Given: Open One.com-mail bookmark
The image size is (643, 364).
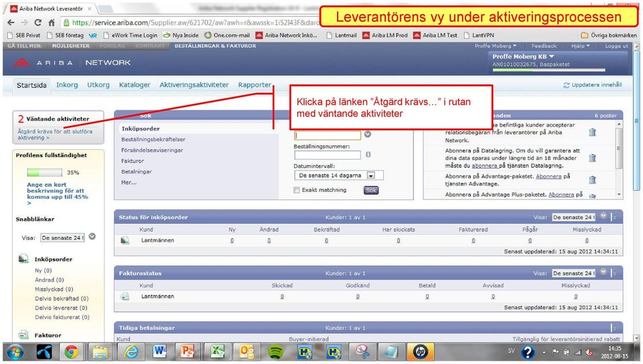Looking at the screenshot, I should coord(227,35).
